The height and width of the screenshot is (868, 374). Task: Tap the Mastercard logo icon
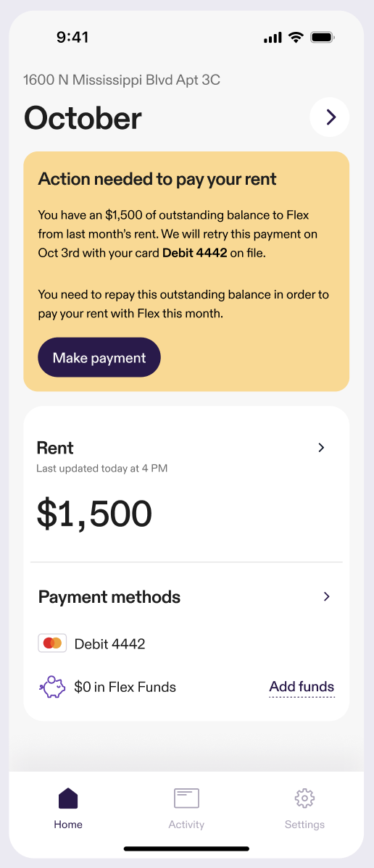tap(53, 643)
